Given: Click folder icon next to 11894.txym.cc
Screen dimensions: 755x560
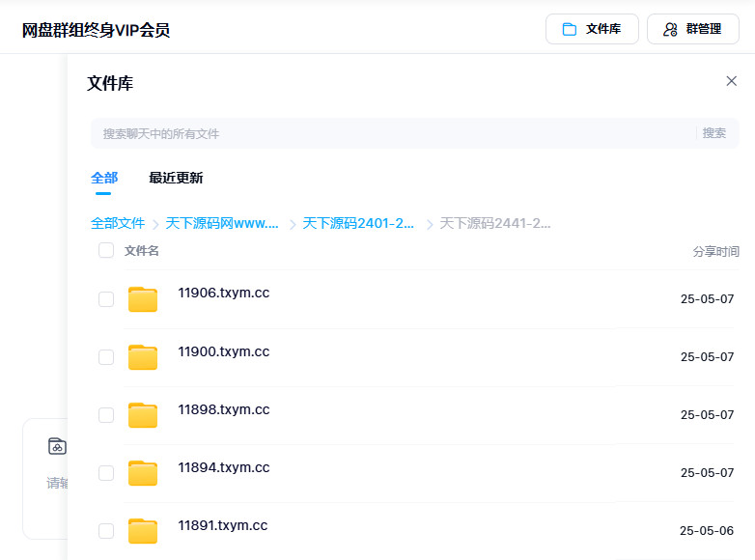Looking at the screenshot, I should pyautogui.click(x=143, y=473).
